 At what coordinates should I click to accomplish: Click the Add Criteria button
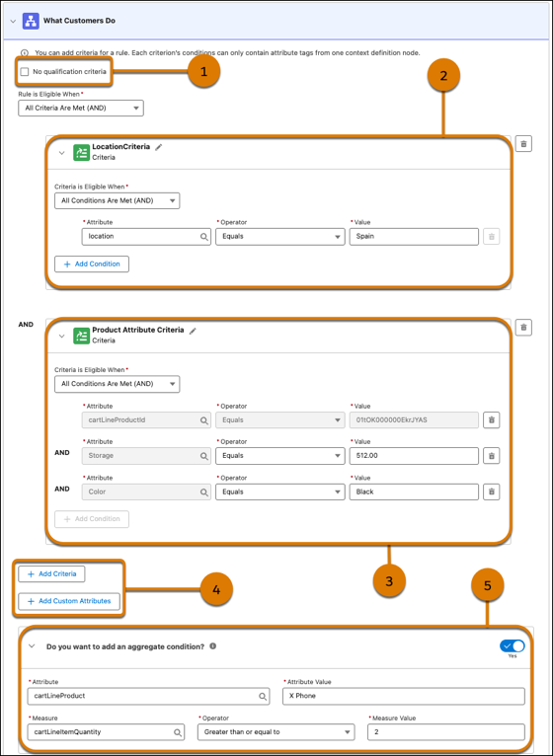tap(51, 573)
